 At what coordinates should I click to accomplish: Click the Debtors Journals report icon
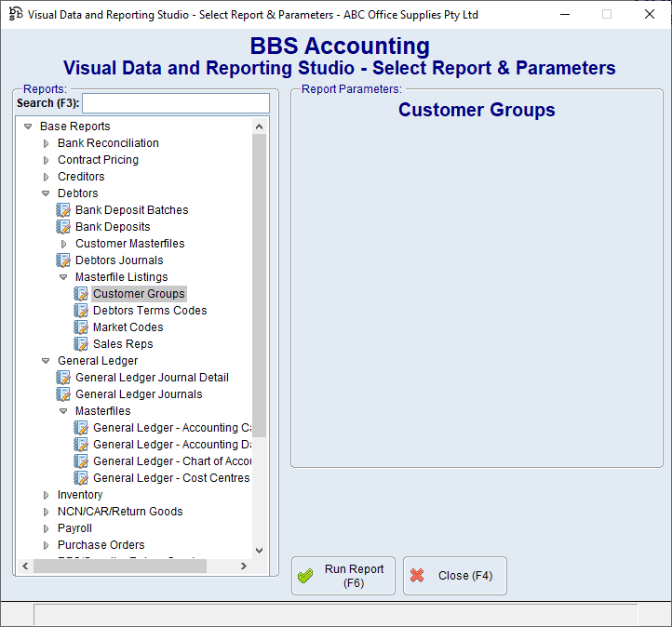point(63,260)
